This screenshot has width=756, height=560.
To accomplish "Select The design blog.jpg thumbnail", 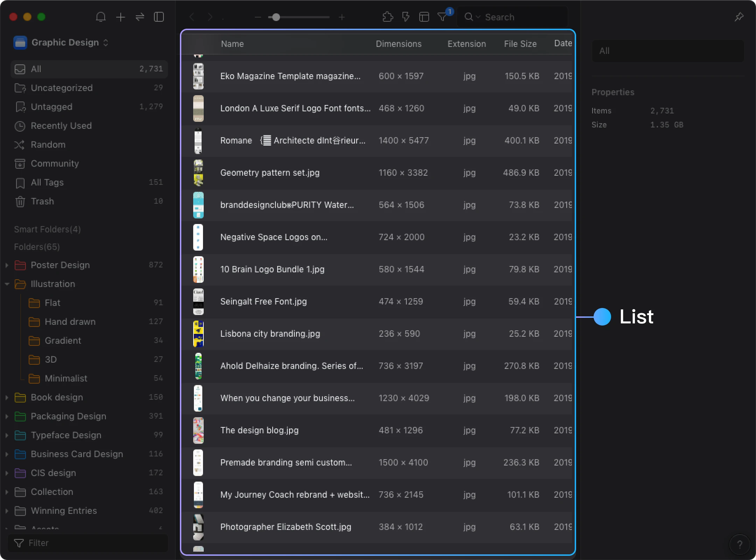I will (198, 430).
